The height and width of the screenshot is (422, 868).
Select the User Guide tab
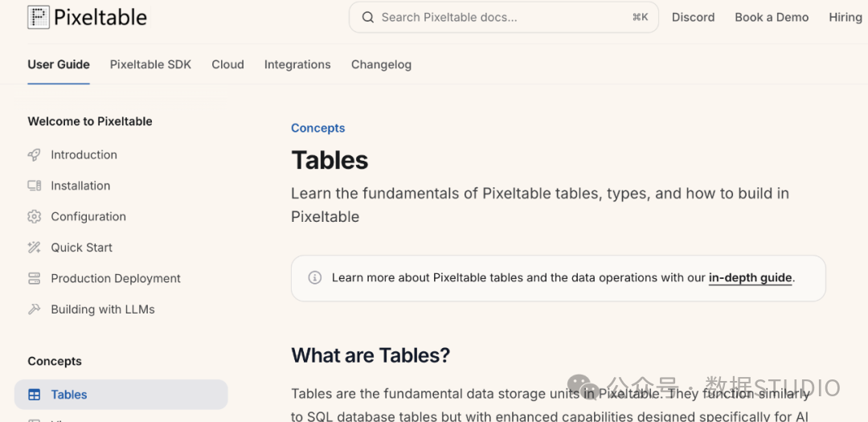(x=59, y=65)
